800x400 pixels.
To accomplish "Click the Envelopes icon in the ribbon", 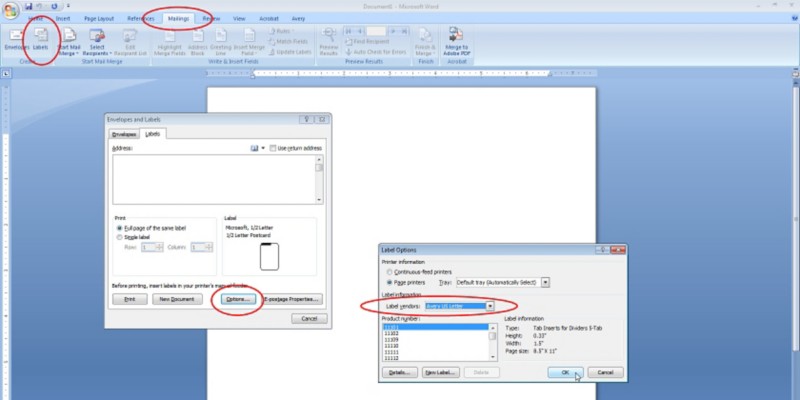I will coord(16,38).
